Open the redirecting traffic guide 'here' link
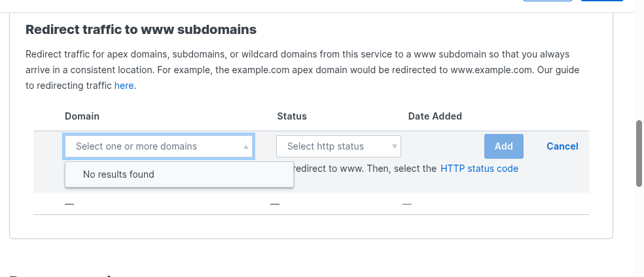Viewport: 644px width, 277px height. [x=124, y=86]
